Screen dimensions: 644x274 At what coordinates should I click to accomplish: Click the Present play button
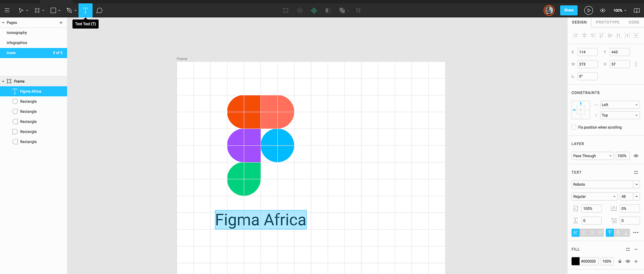pos(588,10)
